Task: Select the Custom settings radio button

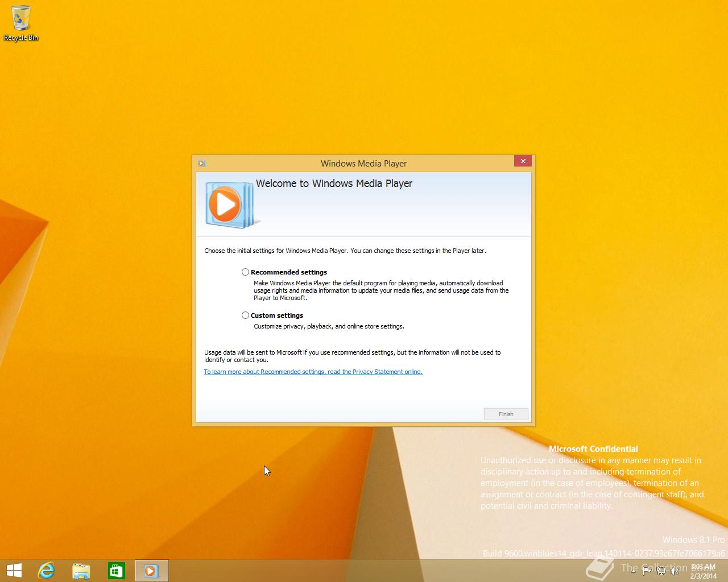Action: 245,315
